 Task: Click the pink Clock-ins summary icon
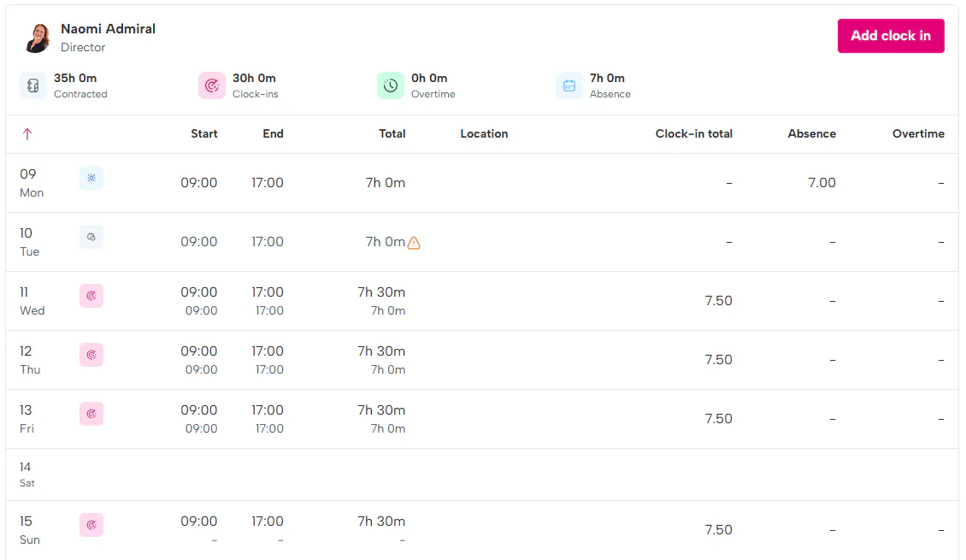click(212, 85)
